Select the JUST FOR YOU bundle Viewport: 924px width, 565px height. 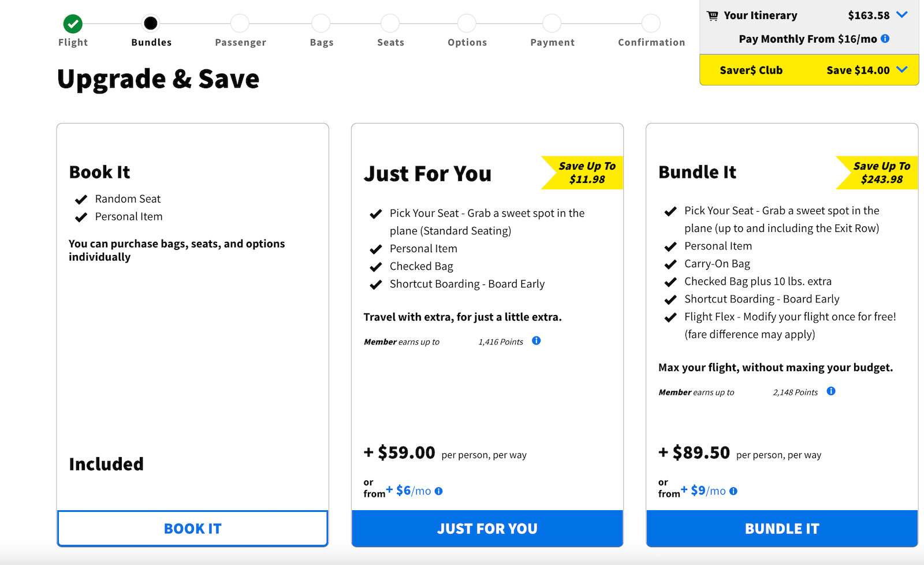487,528
